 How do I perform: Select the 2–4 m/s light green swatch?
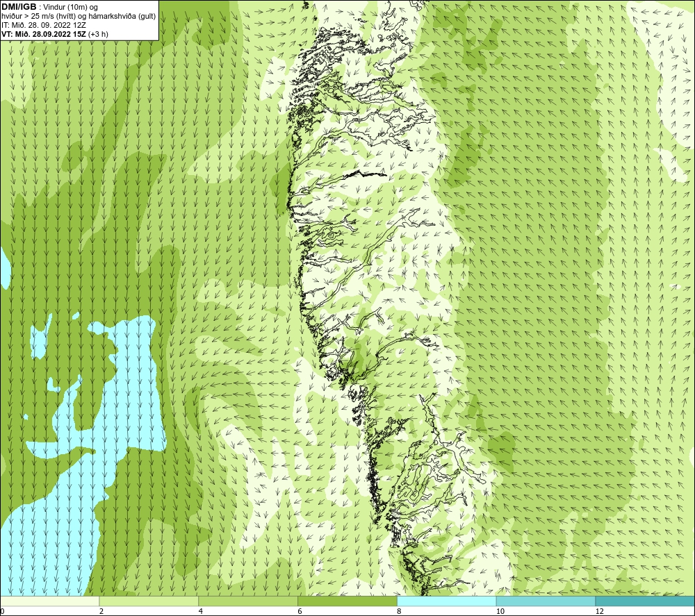(149, 601)
